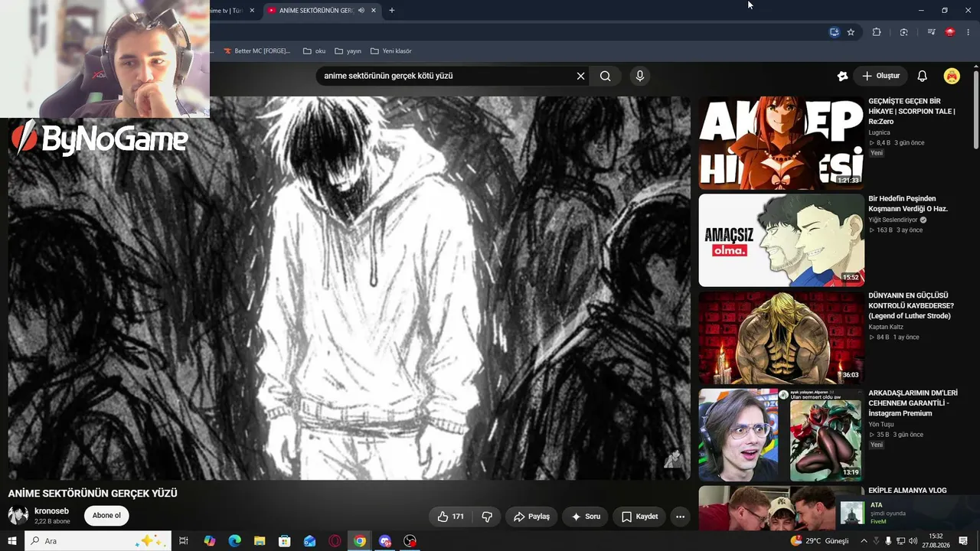Open the Soru ask button
The image size is (980, 551).
tap(586, 517)
